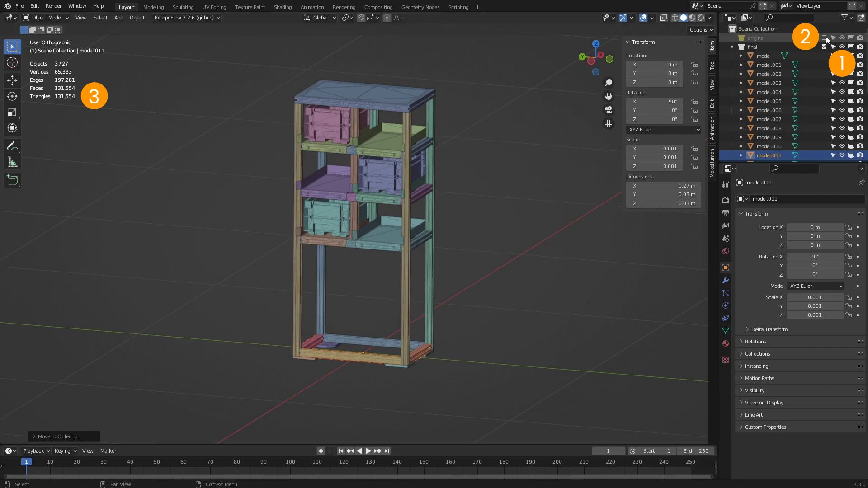Open the Rendering menu
The height and width of the screenshot is (488, 868).
pyautogui.click(x=344, y=7)
